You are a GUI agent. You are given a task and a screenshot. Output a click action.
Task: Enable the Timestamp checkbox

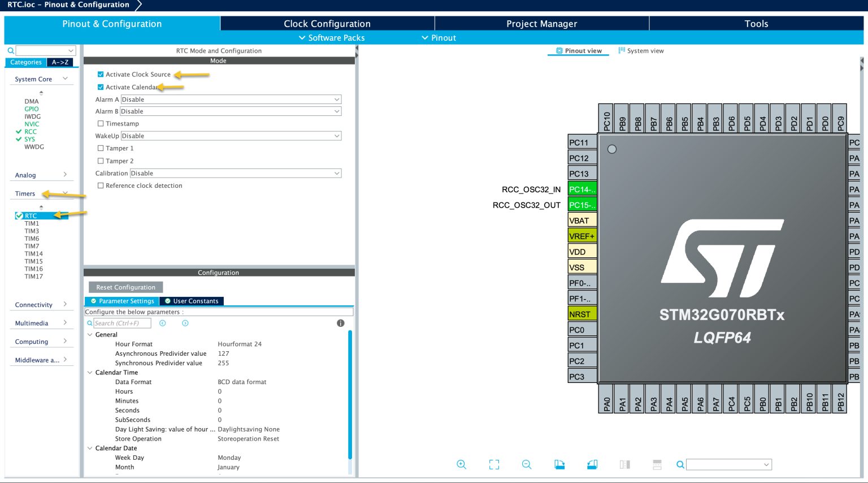click(x=101, y=123)
